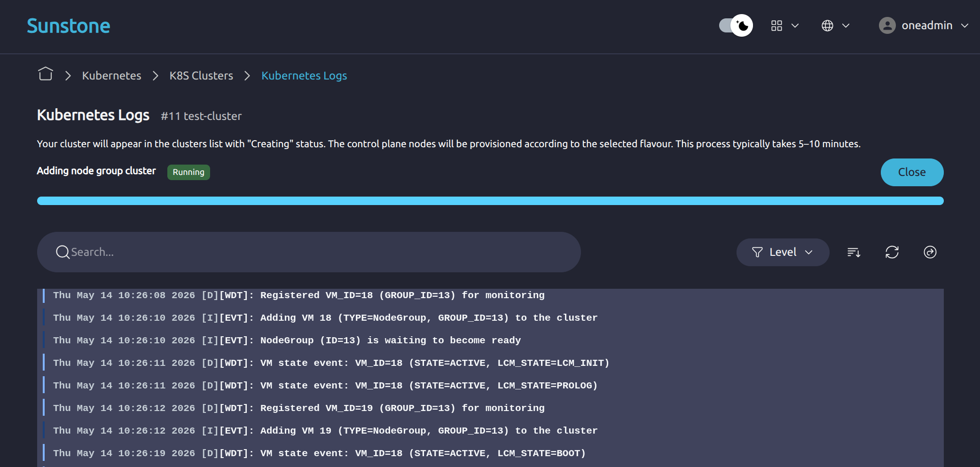
Task: Expand the chevron beside the language globe
Action: click(x=846, y=25)
